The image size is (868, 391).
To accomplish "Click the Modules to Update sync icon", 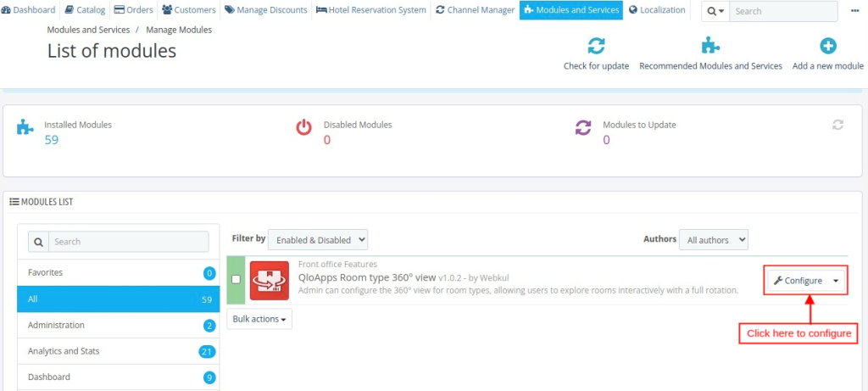I will [583, 128].
